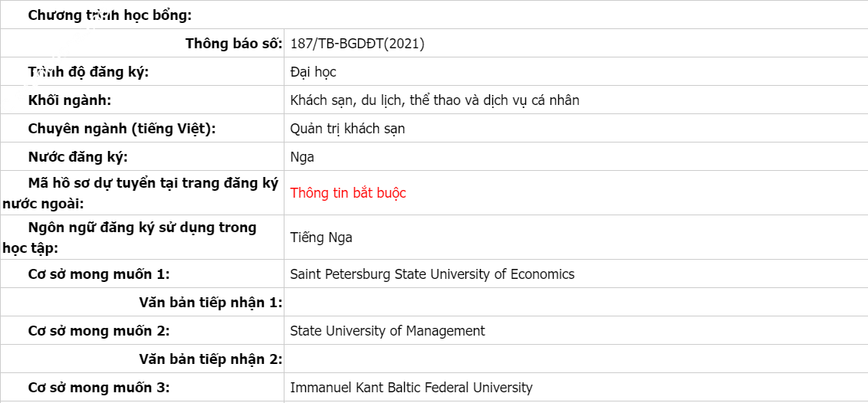Select 'Saint Petersburg State University of Economics'

coord(432,274)
